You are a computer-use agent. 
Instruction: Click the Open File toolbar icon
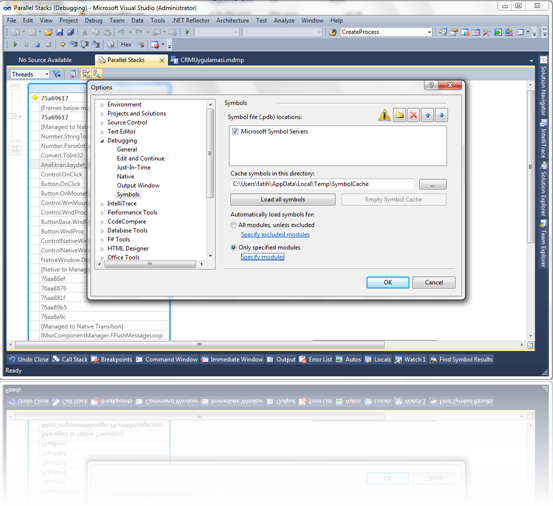tap(48, 32)
